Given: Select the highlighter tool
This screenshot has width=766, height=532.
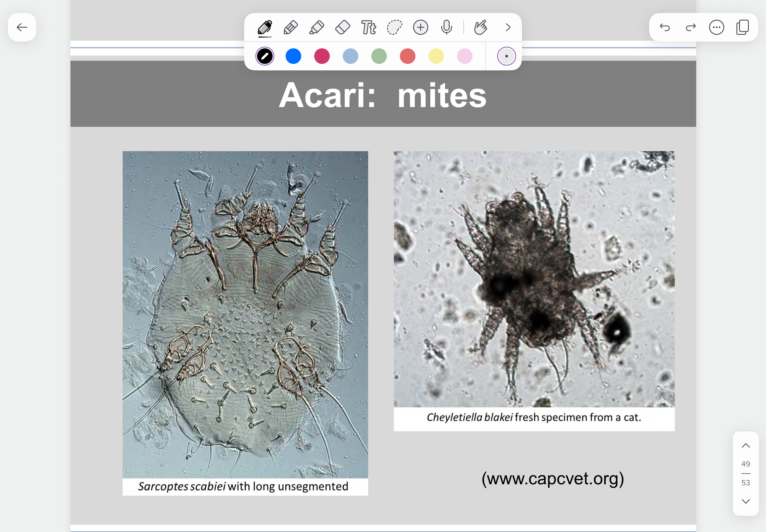Looking at the screenshot, I should click(316, 27).
